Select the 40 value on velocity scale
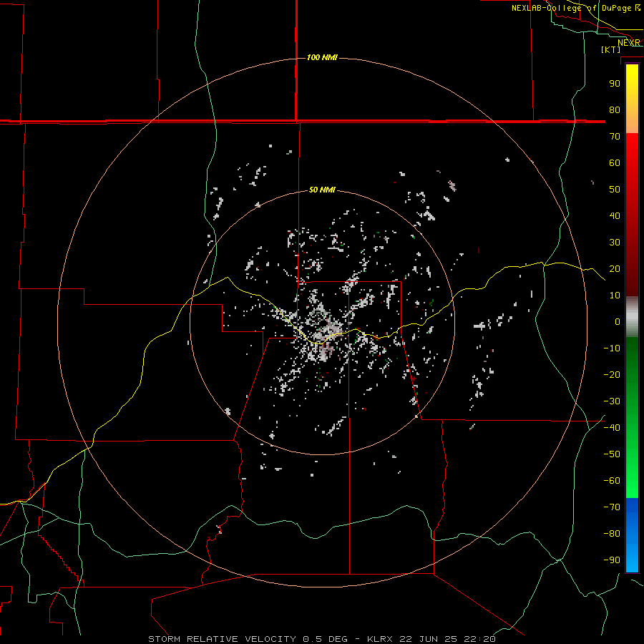The image size is (644, 644). tap(615, 215)
